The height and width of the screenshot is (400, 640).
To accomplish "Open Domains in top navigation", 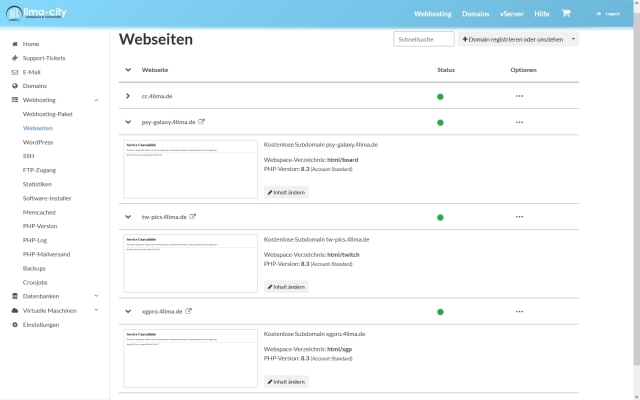I will pos(476,13).
